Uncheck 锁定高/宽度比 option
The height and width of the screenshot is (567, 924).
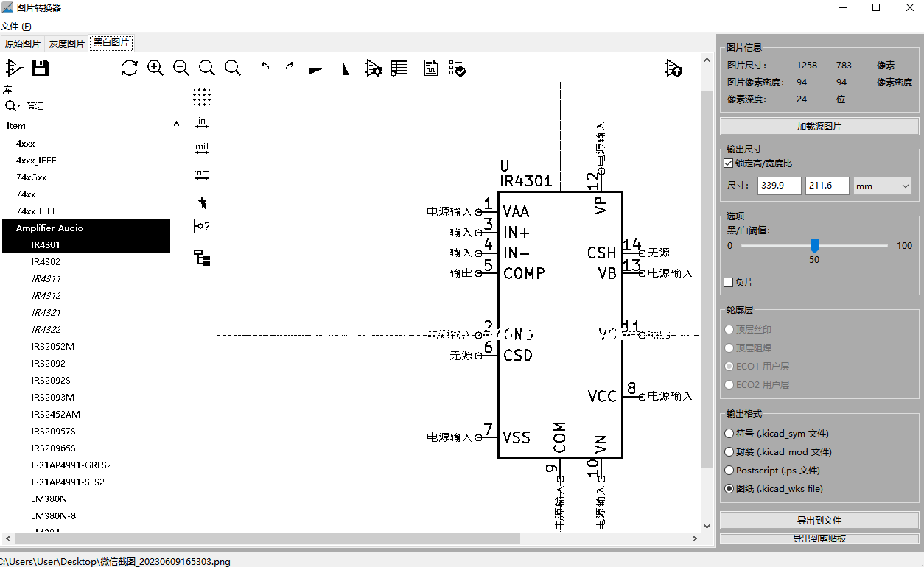(728, 163)
